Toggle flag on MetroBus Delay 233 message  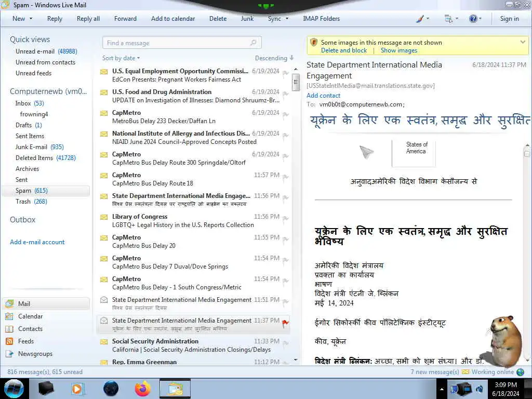(285, 115)
